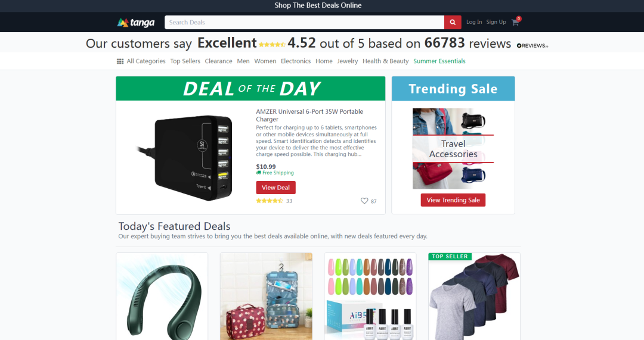Click the View Deal button
Viewport: 644px width, 340px height.
[x=275, y=188]
